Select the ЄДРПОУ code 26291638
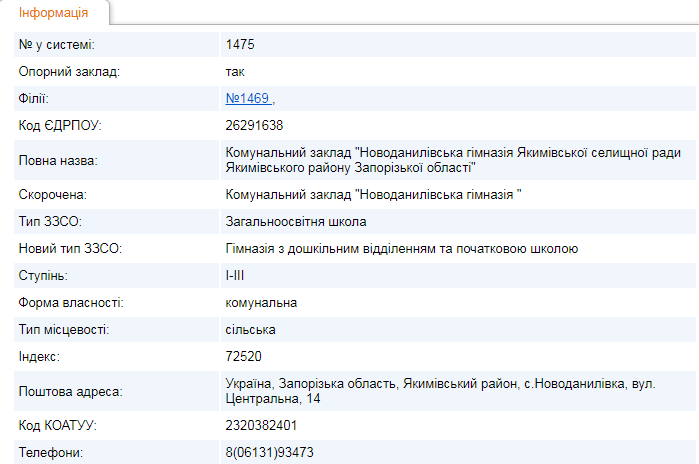The width and height of the screenshot is (699, 464). tap(255, 125)
